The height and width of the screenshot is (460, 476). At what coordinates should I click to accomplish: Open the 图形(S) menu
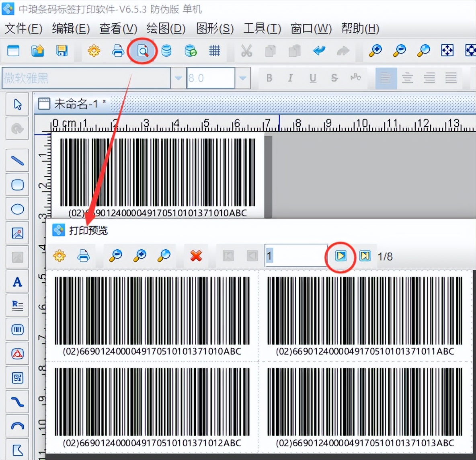tap(215, 29)
